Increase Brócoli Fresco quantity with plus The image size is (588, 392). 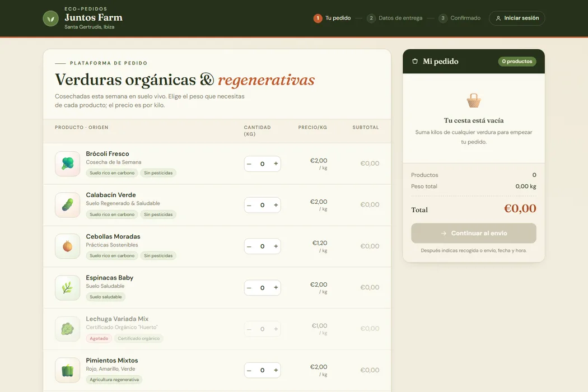276,164
